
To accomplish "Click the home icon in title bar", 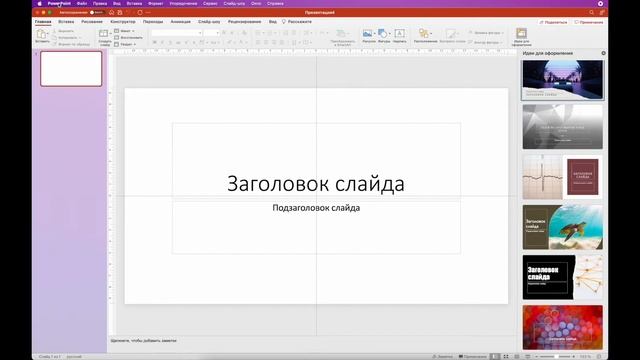I will click(x=111, y=13).
